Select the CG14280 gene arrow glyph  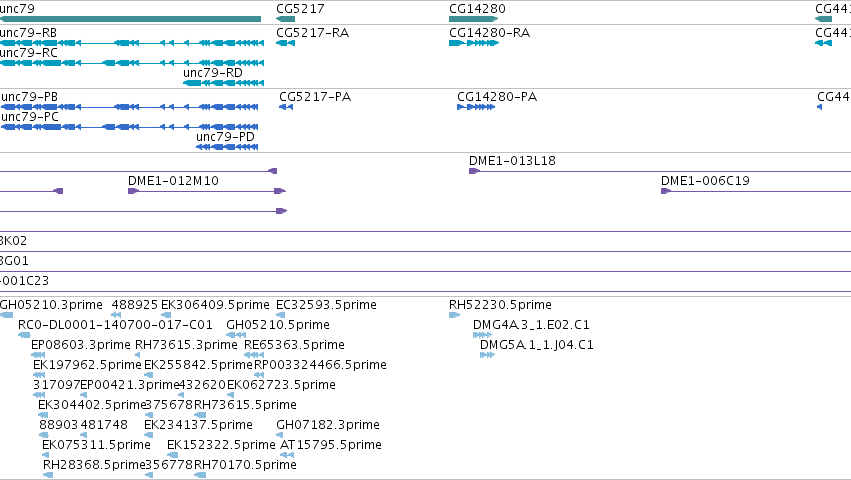click(x=473, y=19)
